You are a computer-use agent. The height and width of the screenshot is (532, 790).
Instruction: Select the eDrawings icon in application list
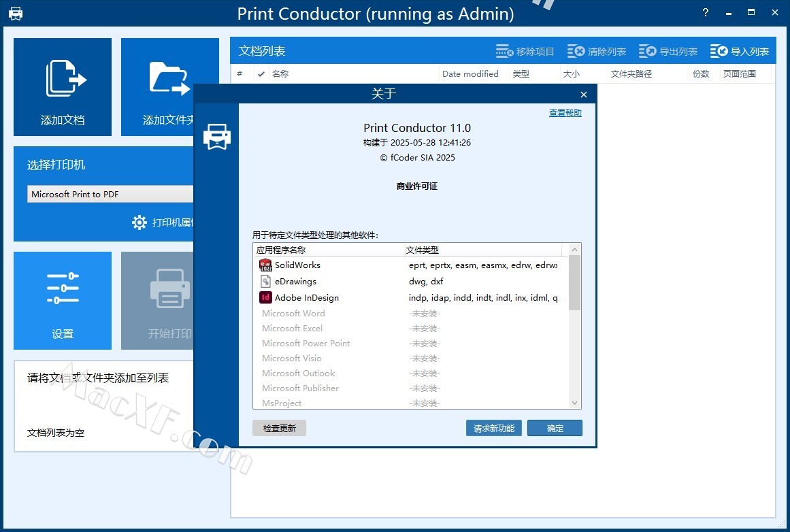point(265,281)
